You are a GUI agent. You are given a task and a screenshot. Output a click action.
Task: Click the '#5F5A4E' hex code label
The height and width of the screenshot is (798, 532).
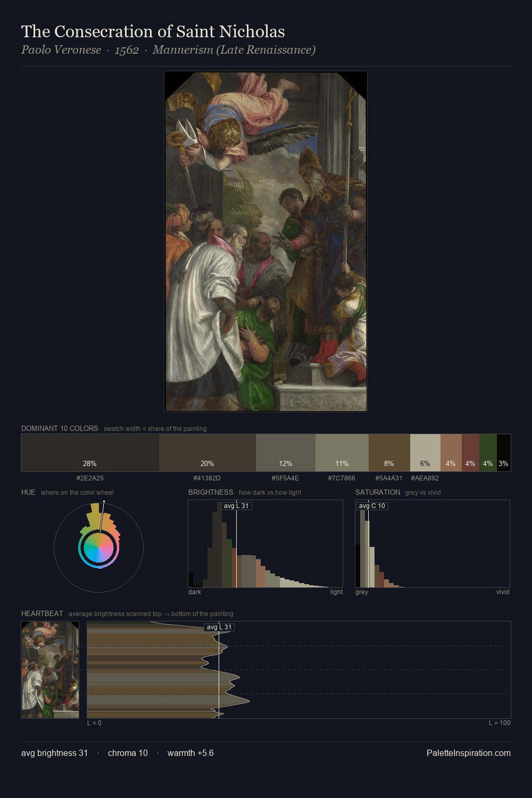coord(285,478)
